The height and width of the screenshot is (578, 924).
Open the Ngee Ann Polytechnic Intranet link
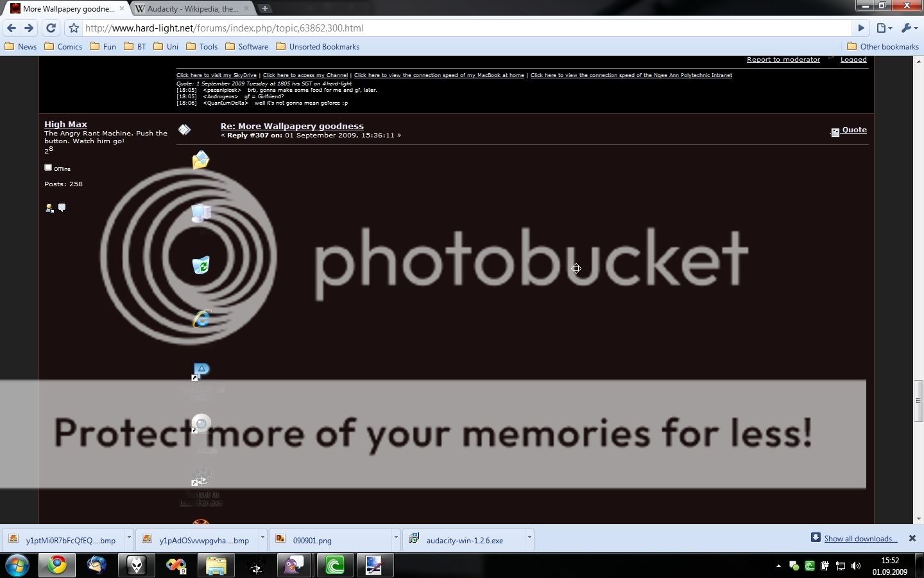click(631, 75)
